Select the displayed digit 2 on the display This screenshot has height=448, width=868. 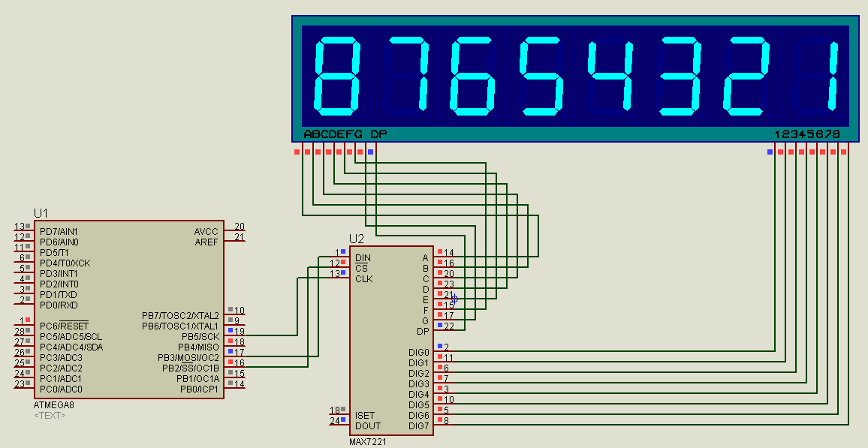[747, 76]
